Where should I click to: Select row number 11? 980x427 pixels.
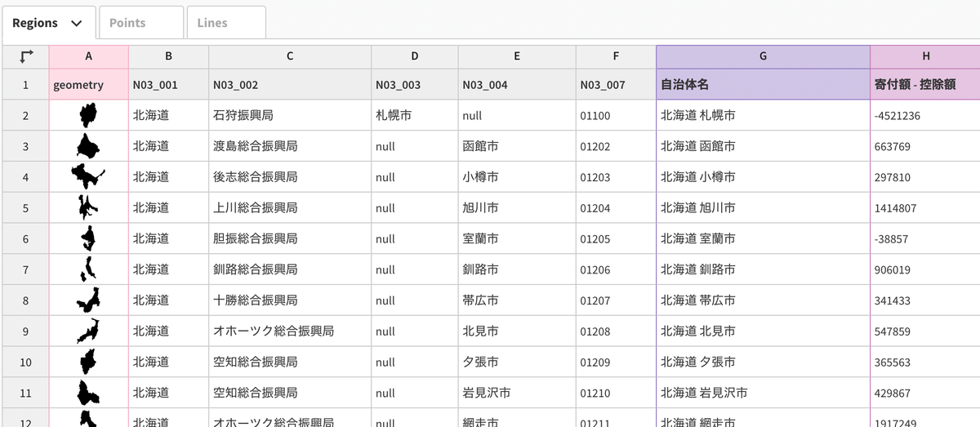click(x=25, y=393)
